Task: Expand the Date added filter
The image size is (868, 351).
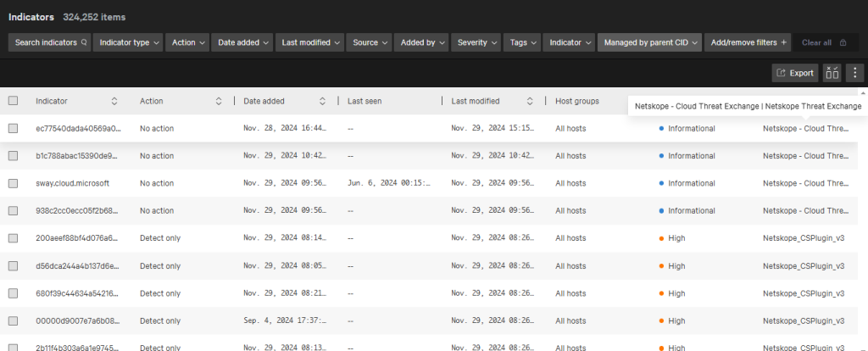Action: 242,42
